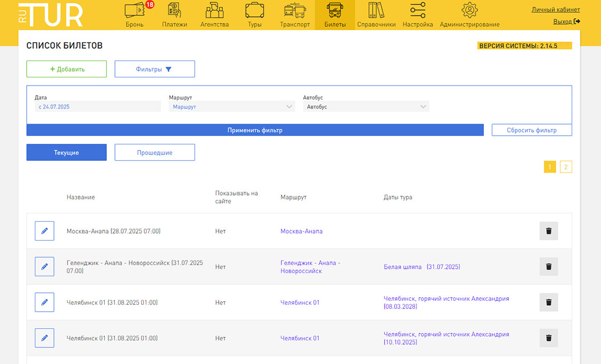The image size is (601, 364).
Task: Open the Платежи section icon
Action: 174,10
